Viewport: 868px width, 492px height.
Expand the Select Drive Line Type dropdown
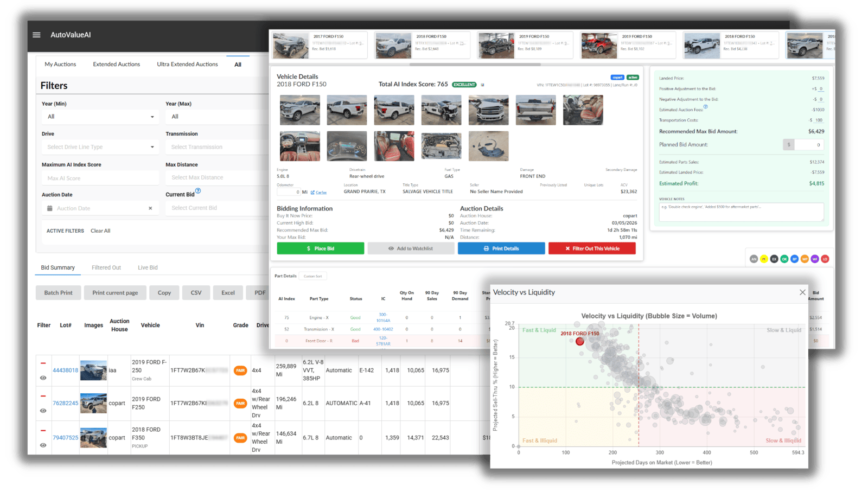(100, 147)
